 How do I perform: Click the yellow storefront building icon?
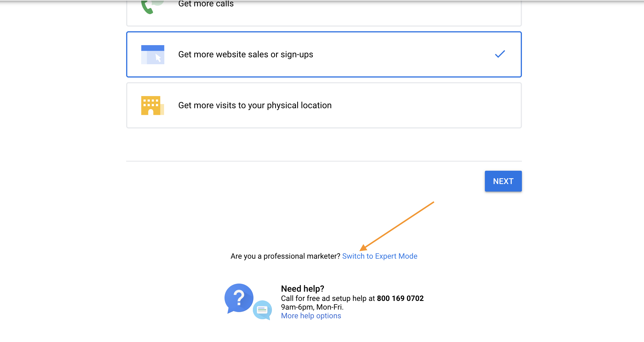tap(152, 105)
